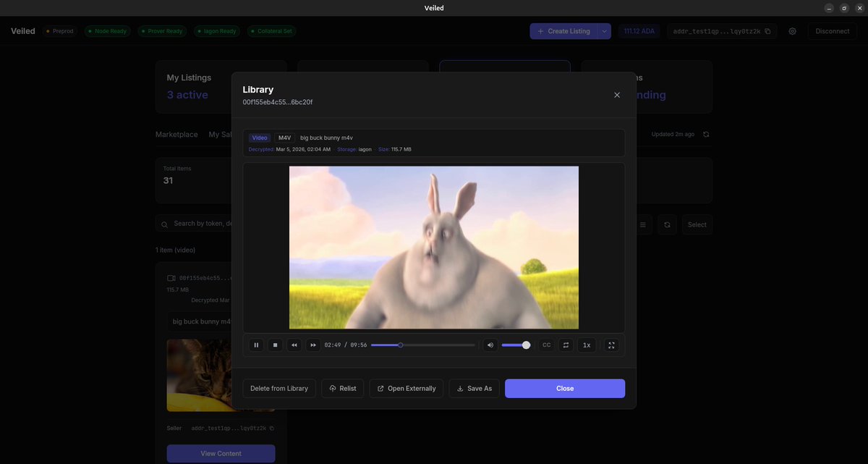Screen dimensions: 868x464
Task: Click the Preprod network badge
Action: coord(60,31)
